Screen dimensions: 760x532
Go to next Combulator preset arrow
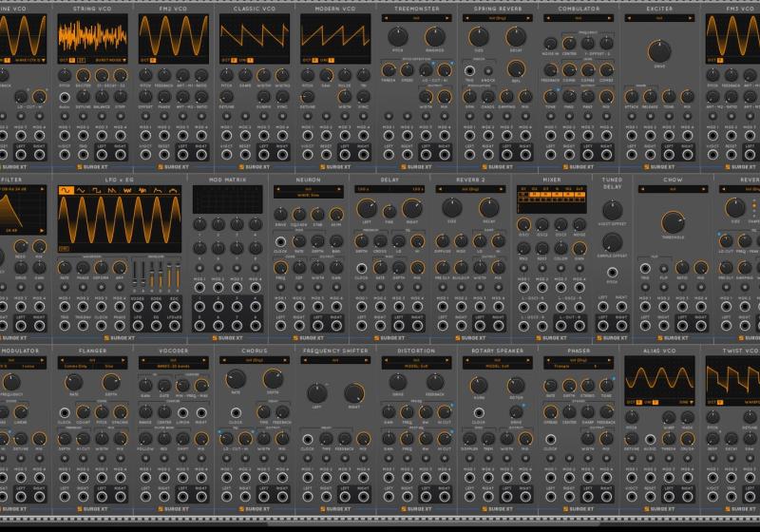(609, 18)
